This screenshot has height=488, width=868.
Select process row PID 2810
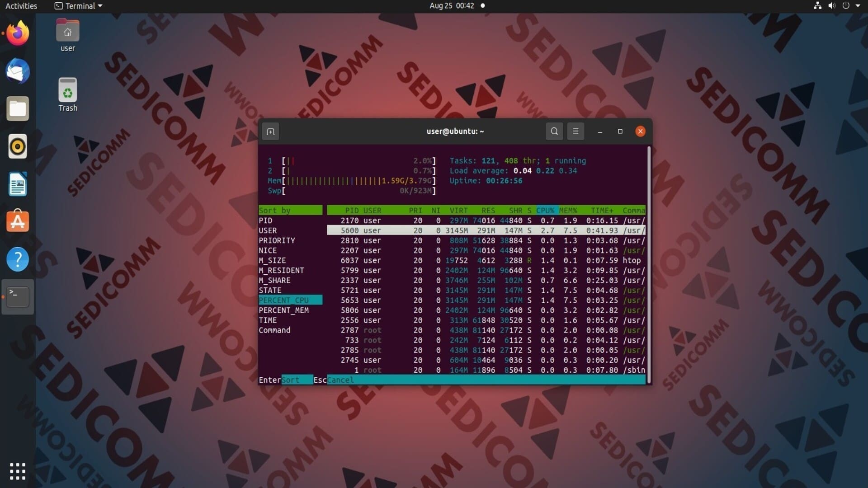(486, 240)
